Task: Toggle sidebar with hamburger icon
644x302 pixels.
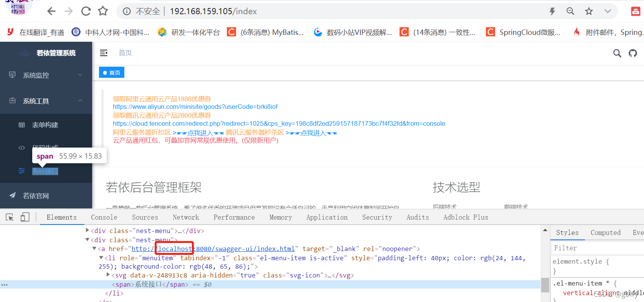Action: (104, 53)
